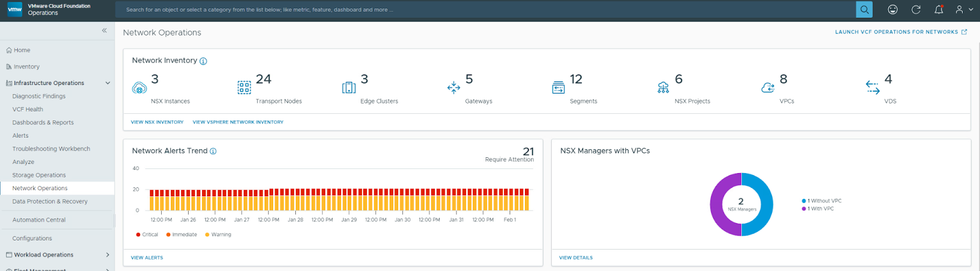Click the 21 Require Attention count
The height and width of the screenshot is (271, 980).
coord(528,151)
